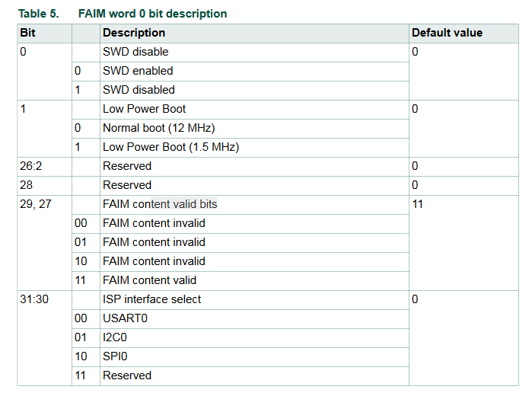Click the "Default value" column header
The height and width of the screenshot is (393, 532).
click(447, 33)
